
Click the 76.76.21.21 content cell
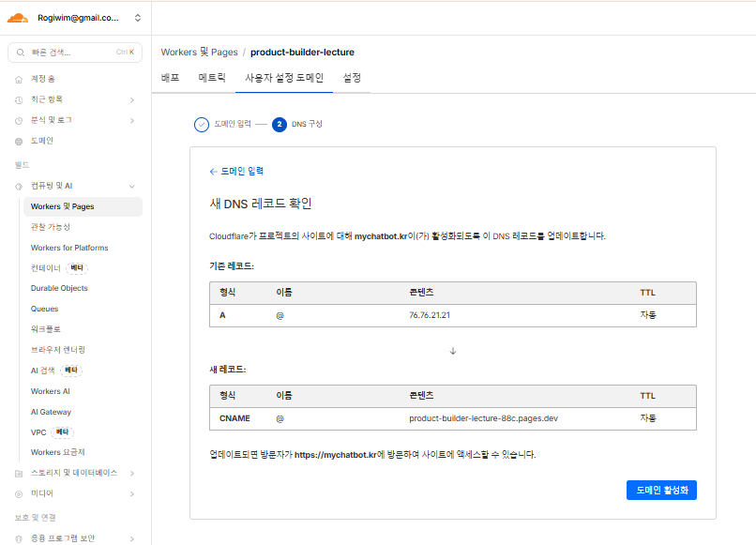430,315
